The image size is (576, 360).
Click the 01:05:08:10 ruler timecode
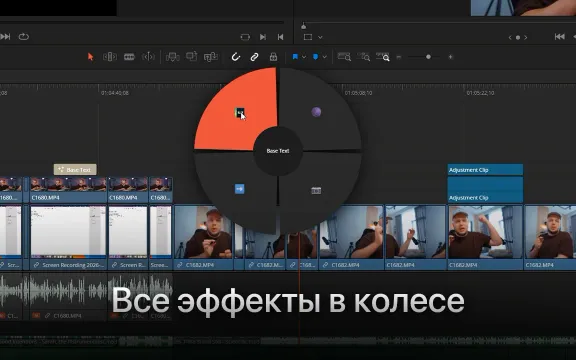(358, 93)
